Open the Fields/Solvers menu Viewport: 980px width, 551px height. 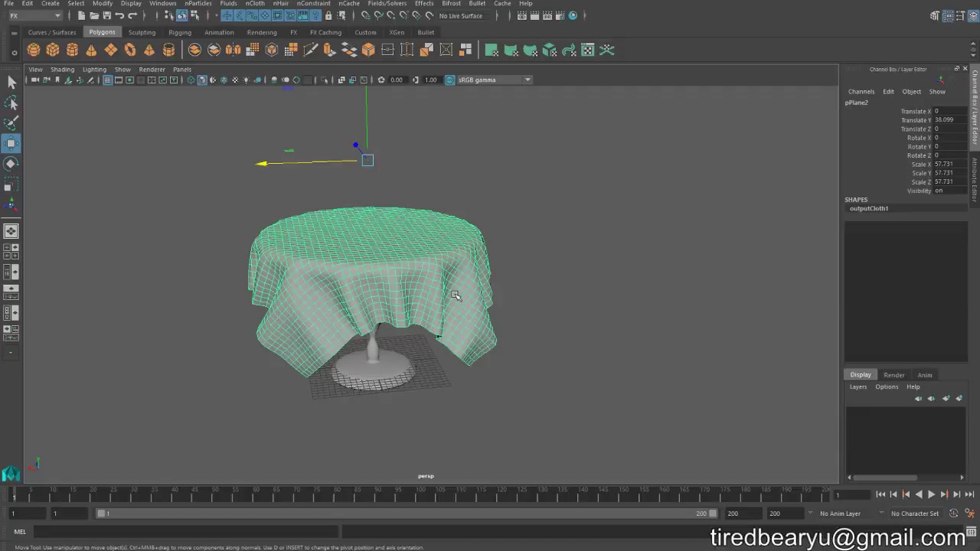click(x=387, y=4)
